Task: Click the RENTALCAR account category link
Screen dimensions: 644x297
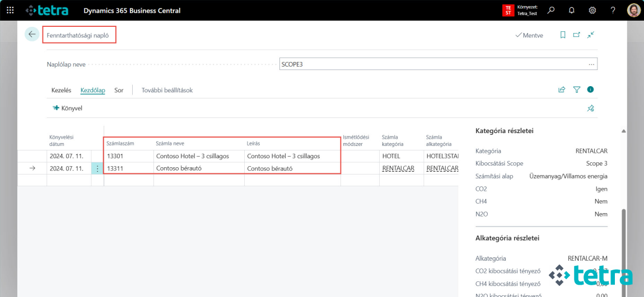Action: tap(398, 168)
